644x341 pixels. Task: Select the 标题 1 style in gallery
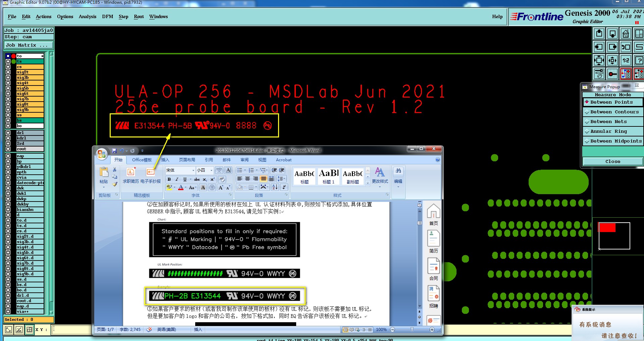pos(328,176)
